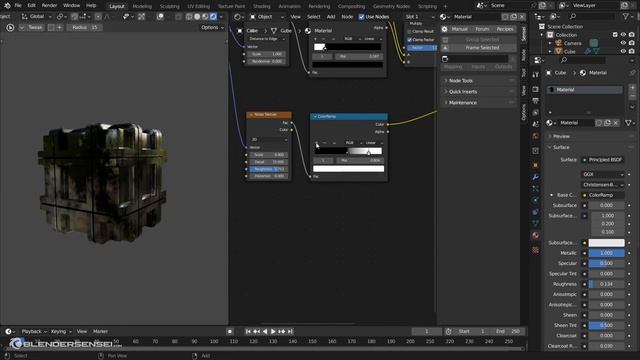The image size is (640, 360).
Task: Open the node editor Add menu
Action: [x=331, y=17]
